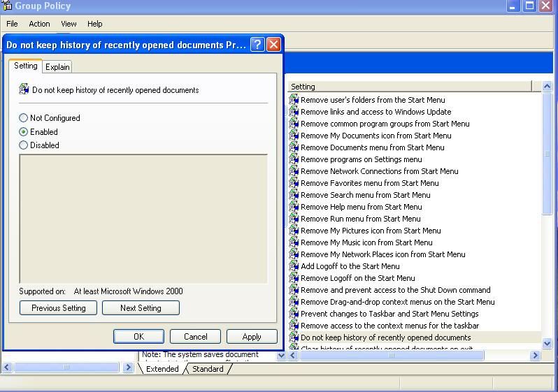This screenshot has width=558, height=392.
Task: Open the View menu
Action: [69, 24]
